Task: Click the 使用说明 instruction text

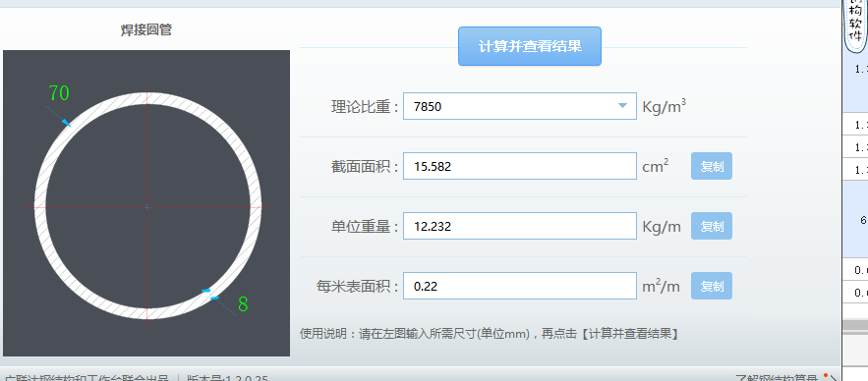Action: point(490,334)
